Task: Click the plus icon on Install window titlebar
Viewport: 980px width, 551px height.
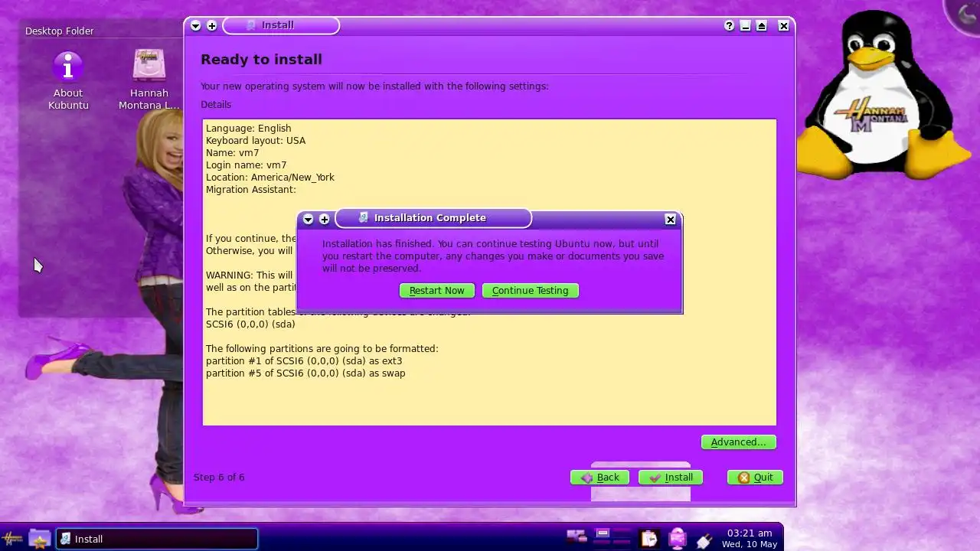Action: (212, 26)
